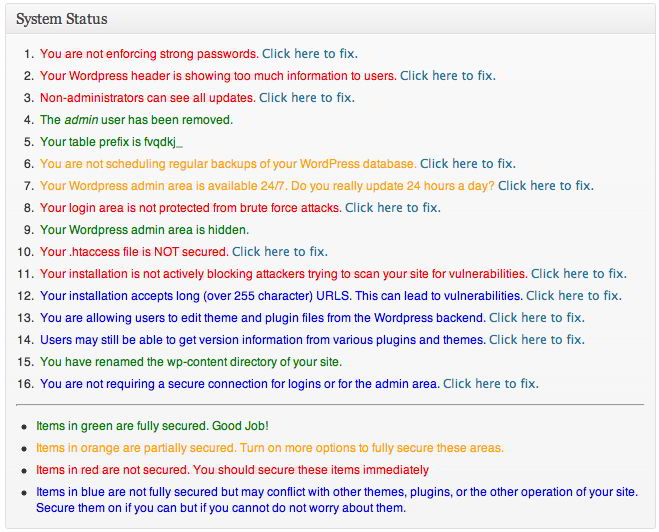Select 'You are not enforcing strong passwords.' text
The width and height of the screenshot is (659, 532).
(x=149, y=54)
